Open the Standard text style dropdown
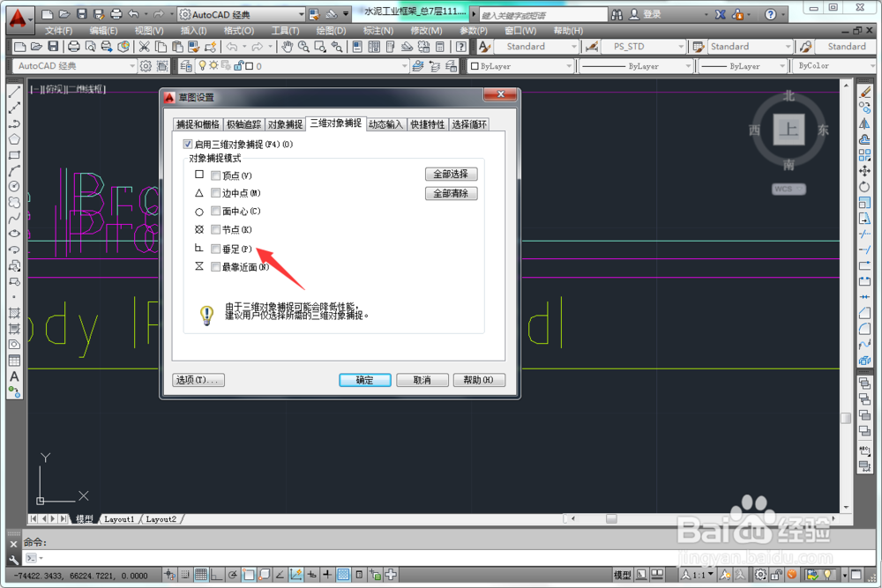The width and height of the screenshot is (882, 588). [536, 47]
